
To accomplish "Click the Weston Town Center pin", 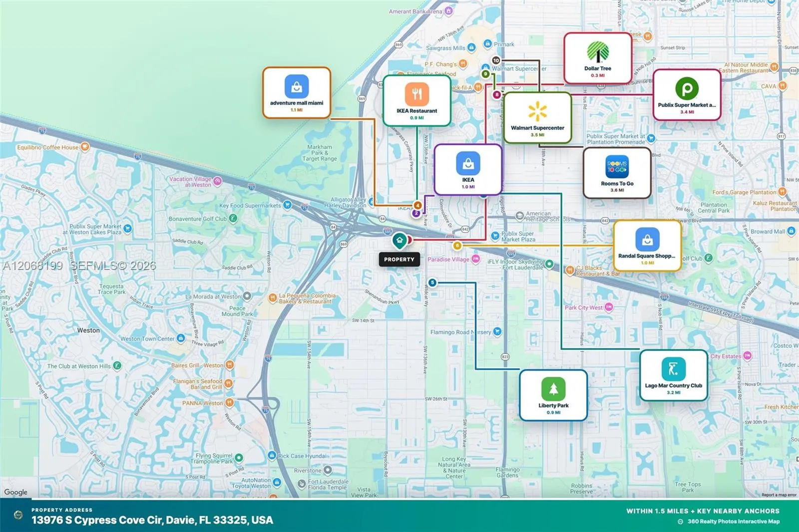I will coord(181,338).
